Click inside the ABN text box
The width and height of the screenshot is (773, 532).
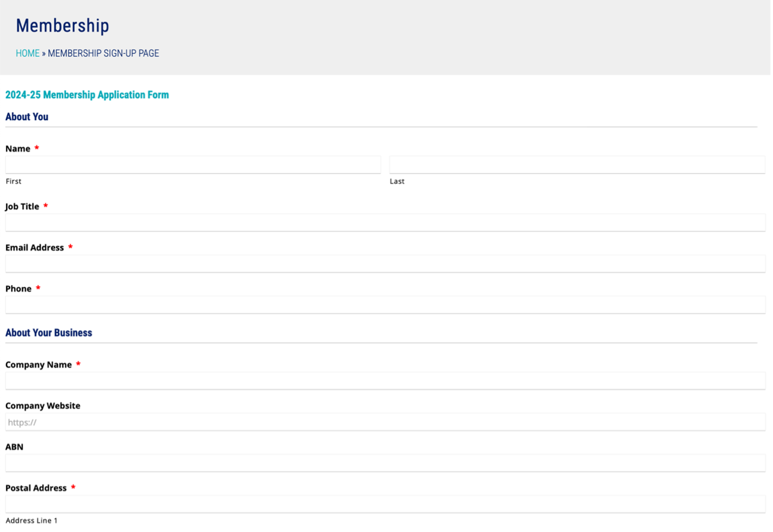pyautogui.click(x=385, y=463)
